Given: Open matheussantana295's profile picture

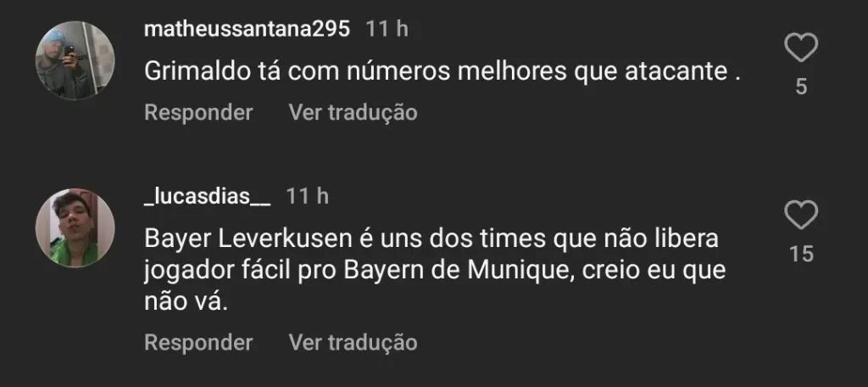Looking at the screenshot, I should pyautogui.click(x=75, y=59).
